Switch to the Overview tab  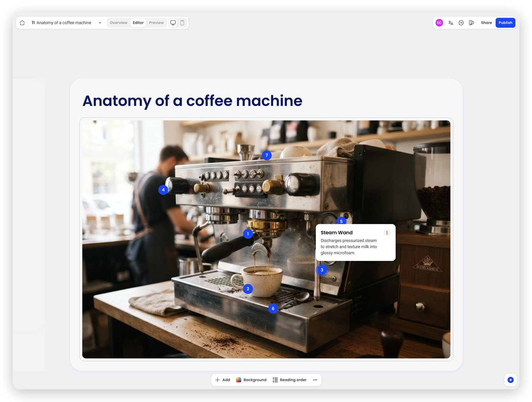118,23
